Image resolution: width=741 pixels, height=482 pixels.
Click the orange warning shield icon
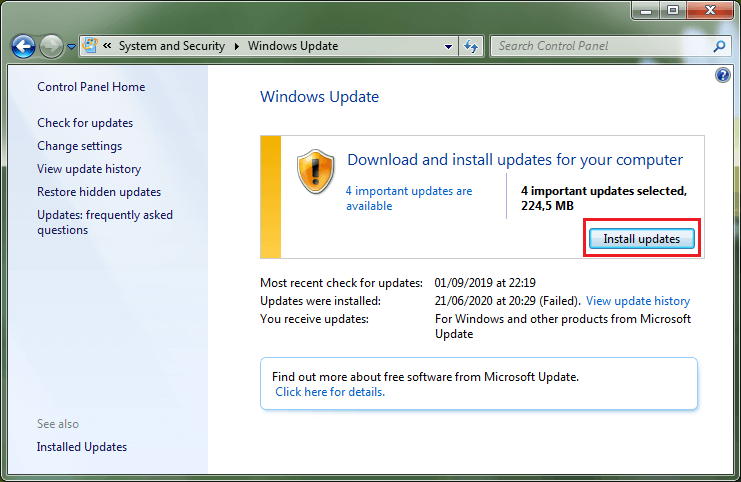tap(316, 172)
